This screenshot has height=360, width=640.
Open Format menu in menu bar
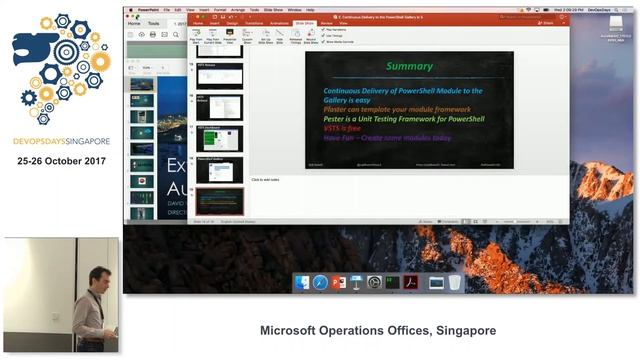coord(220,10)
